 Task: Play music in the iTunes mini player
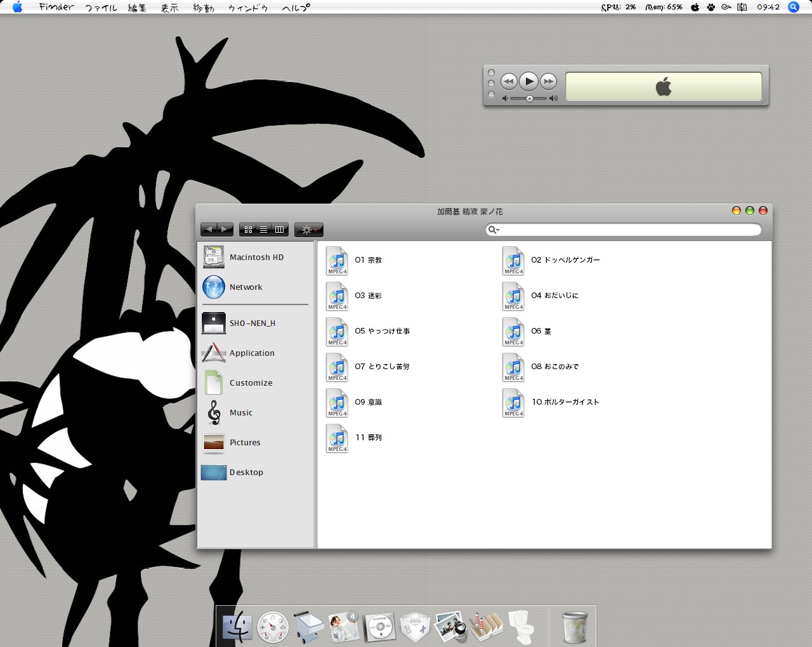529,81
